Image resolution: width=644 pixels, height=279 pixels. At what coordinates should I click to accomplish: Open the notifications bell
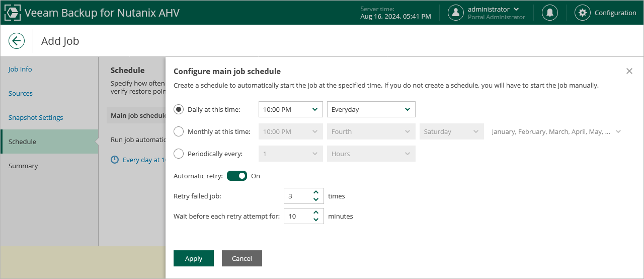550,13
